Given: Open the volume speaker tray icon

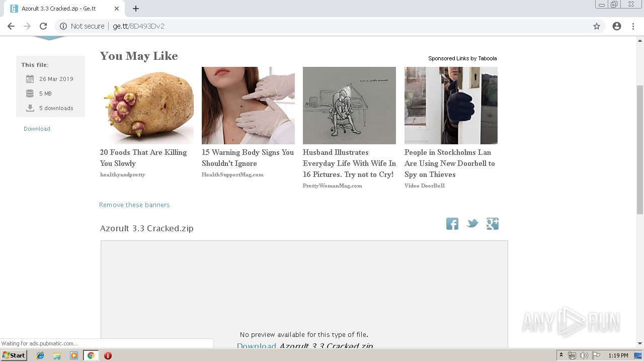Looking at the screenshot, I should pyautogui.click(x=584, y=355).
